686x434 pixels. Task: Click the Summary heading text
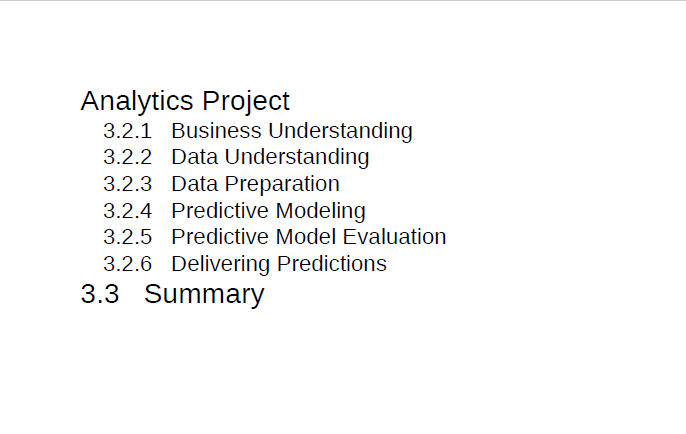point(204,294)
